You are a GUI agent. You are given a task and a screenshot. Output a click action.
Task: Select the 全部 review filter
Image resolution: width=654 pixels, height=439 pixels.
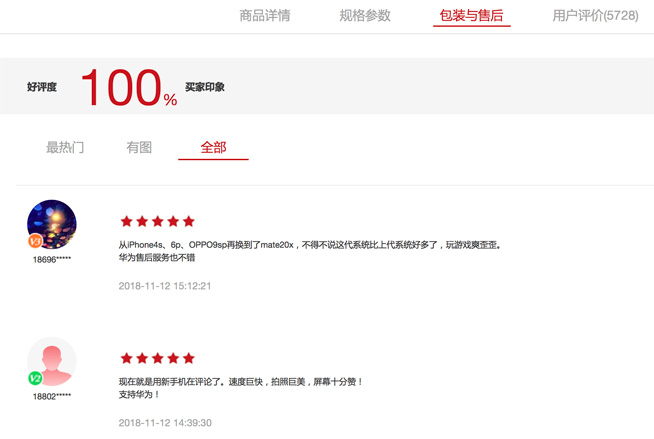(x=213, y=147)
